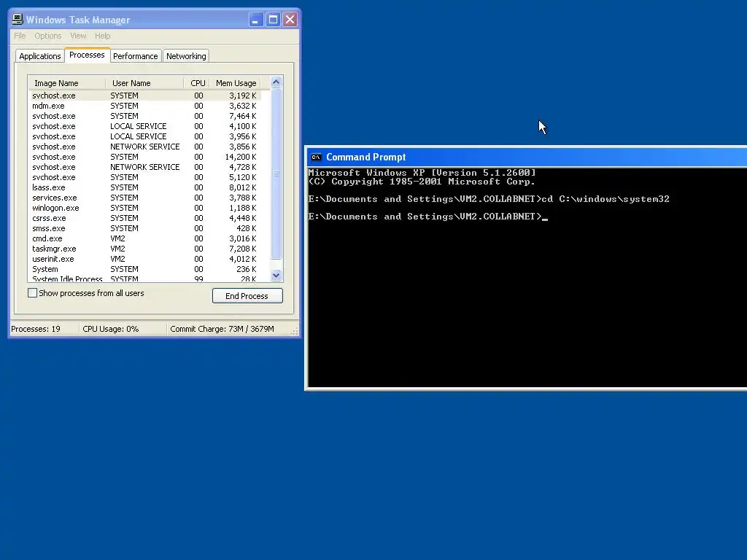Select the System process row with 236 K
This screenshot has width=747, height=560.
coord(145,270)
